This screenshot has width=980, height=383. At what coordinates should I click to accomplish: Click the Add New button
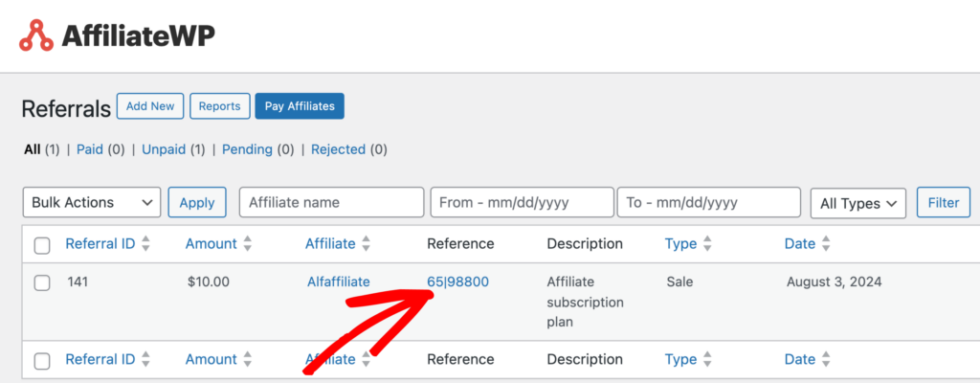(x=150, y=106)
